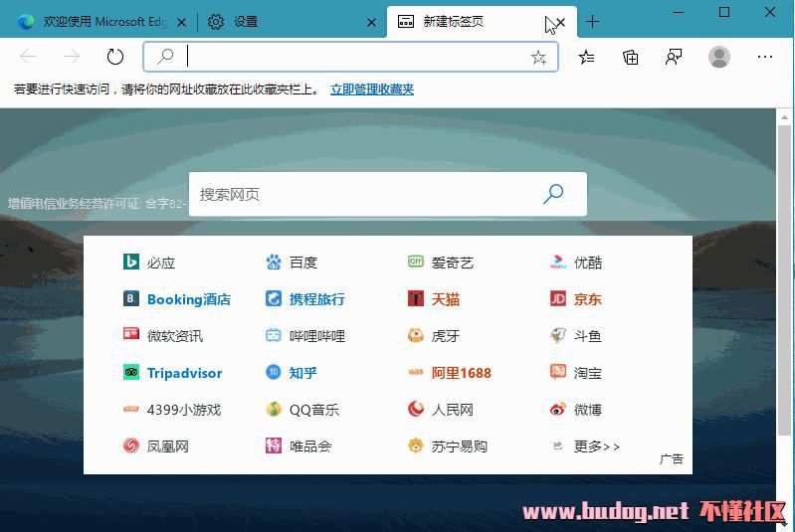Screen dimensions: 795x532
Task: Click the 百度 paw icon
Action: click(274, 262)
